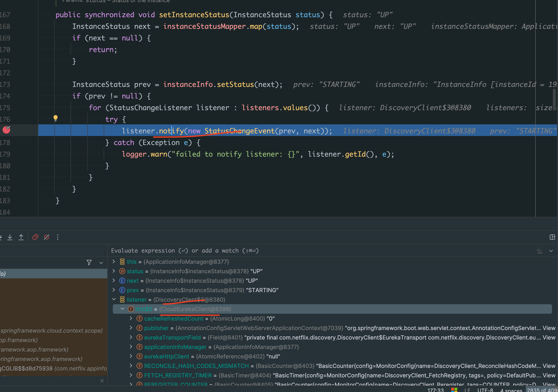Change UTF-8 file encoding in status bar
This screenshot has width=558, height=392.
(x=485, y=390)
